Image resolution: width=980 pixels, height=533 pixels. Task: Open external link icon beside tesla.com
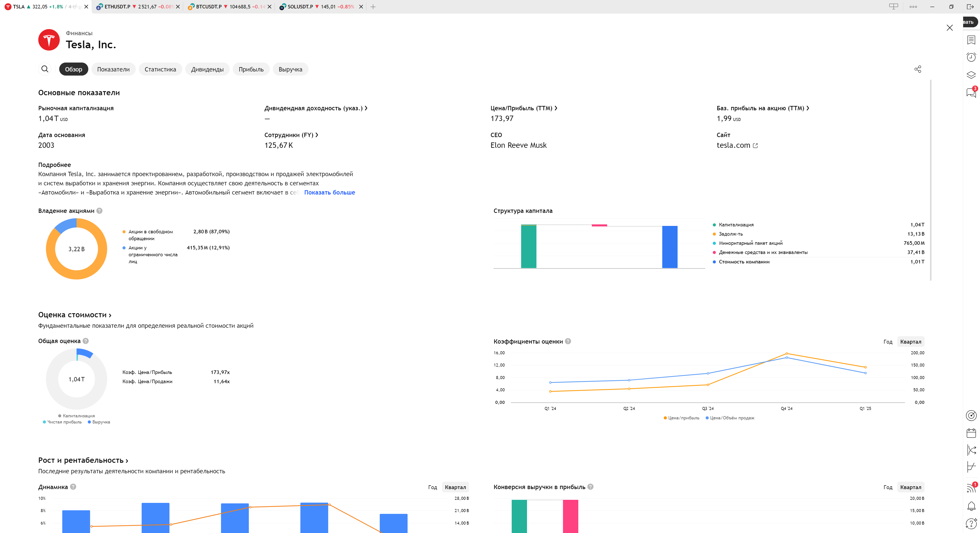tap(755, 145)
